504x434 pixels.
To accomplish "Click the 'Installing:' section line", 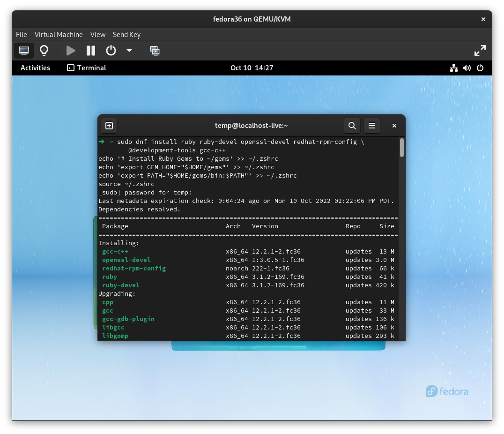I will (x=119, y=243).
